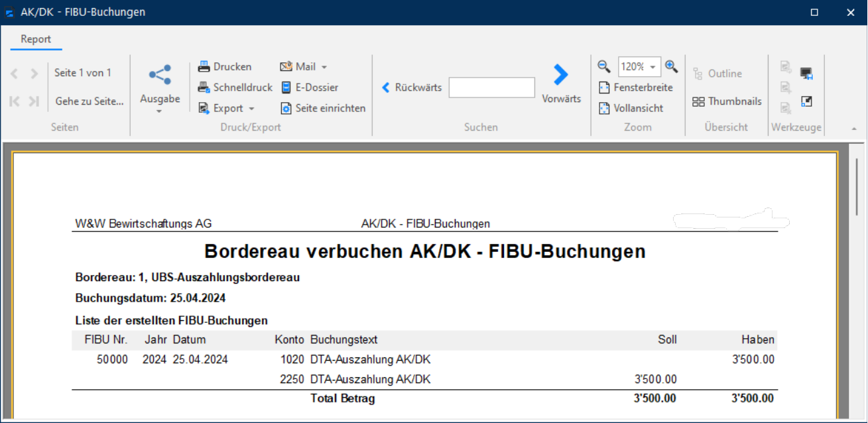Viewport: 868px width, 423px height.
Task: Click the greyed add-document tool icon
Action: tap(786, 87)
